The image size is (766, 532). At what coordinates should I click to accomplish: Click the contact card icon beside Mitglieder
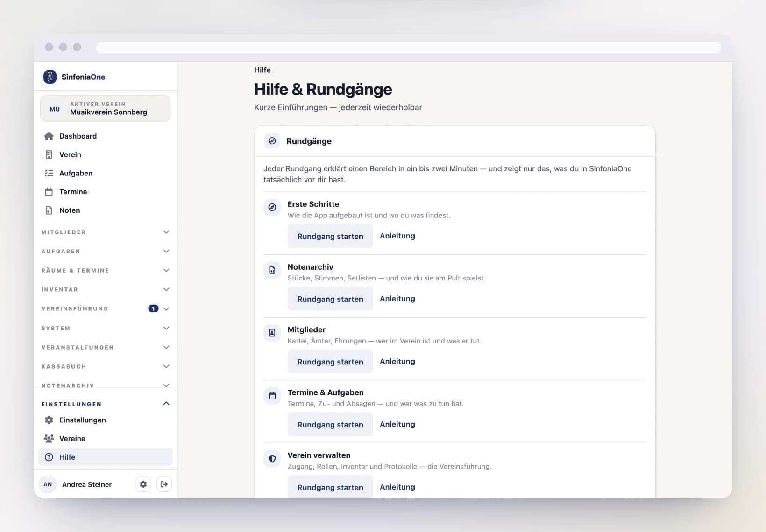pos(272,333)
